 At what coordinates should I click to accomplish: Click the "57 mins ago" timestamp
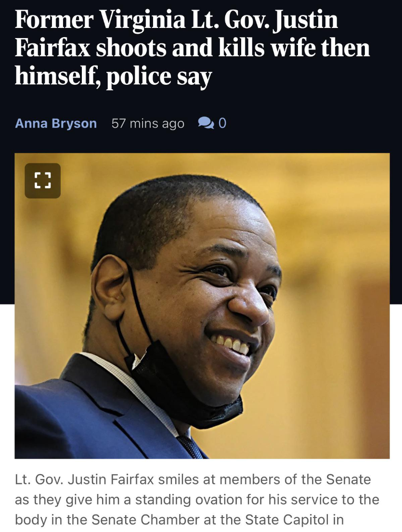pos(148,123)
